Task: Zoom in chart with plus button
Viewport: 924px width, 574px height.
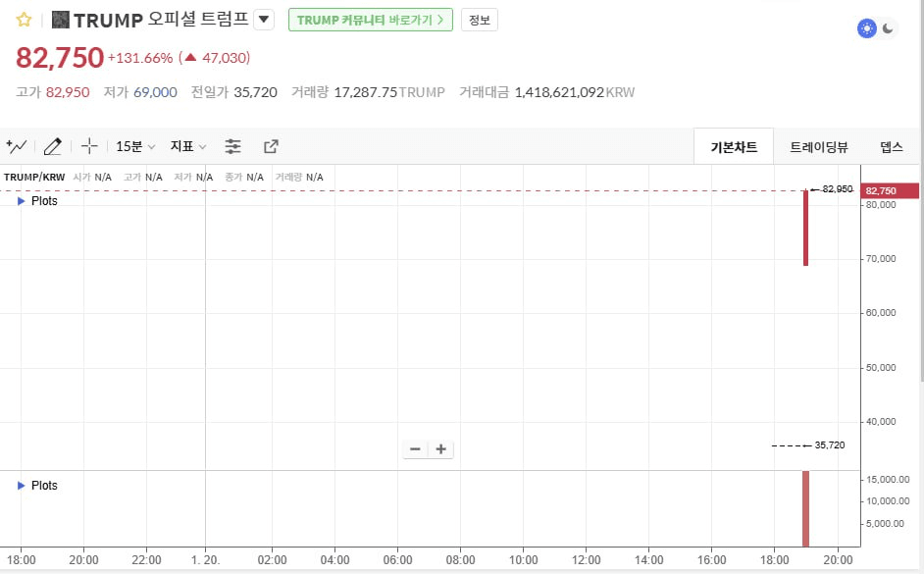Action: [x=441, y=449]
